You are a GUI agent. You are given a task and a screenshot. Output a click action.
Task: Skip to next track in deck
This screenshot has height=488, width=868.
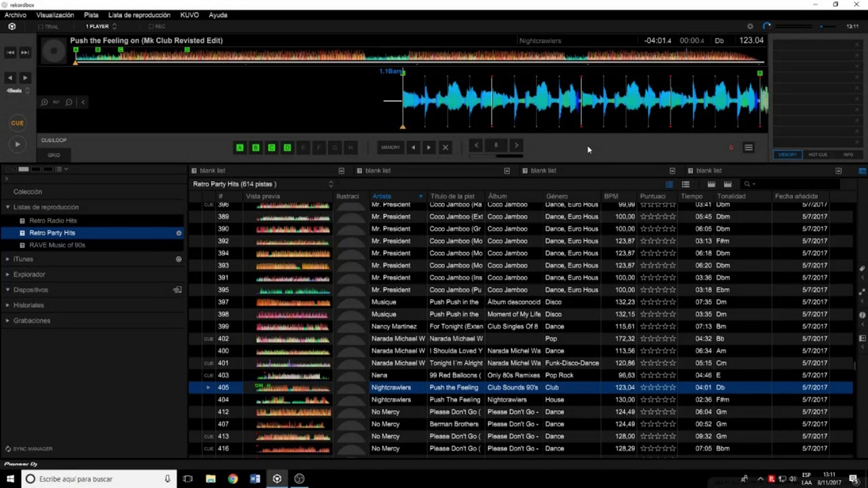click(24, 52)
